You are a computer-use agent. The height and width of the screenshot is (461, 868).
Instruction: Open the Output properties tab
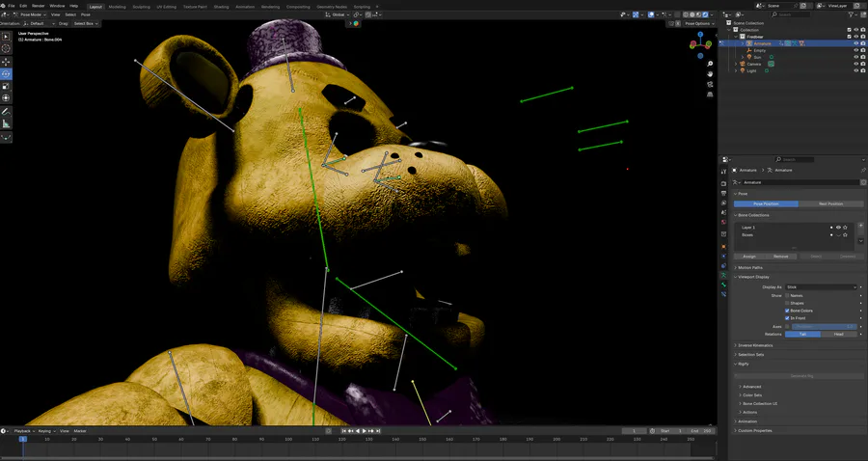tap(723, 194)
